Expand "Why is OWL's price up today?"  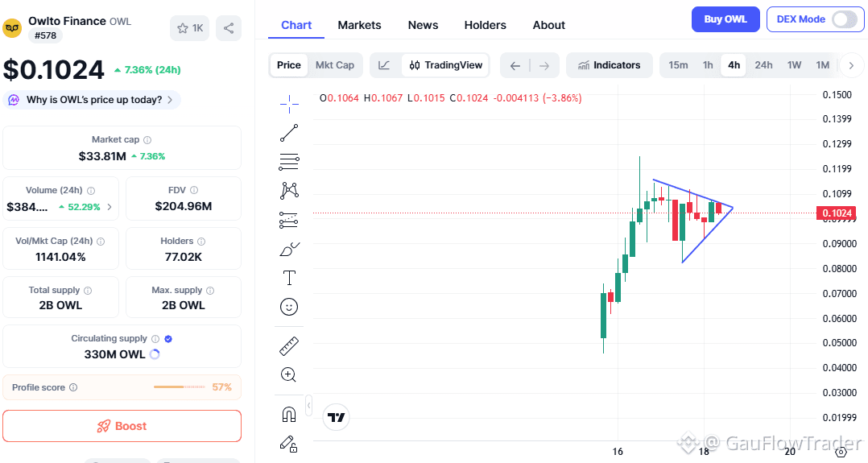click(x=93, y=100)
